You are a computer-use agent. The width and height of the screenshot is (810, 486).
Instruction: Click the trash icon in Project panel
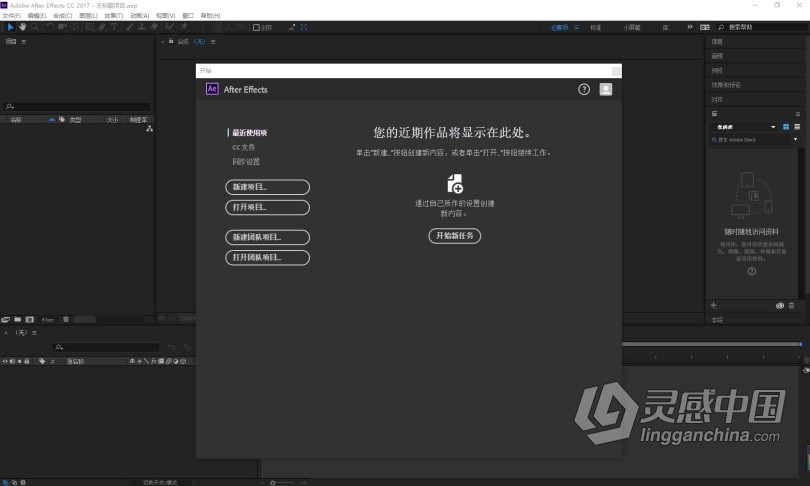pyautogui.click(x=66, y=320)
